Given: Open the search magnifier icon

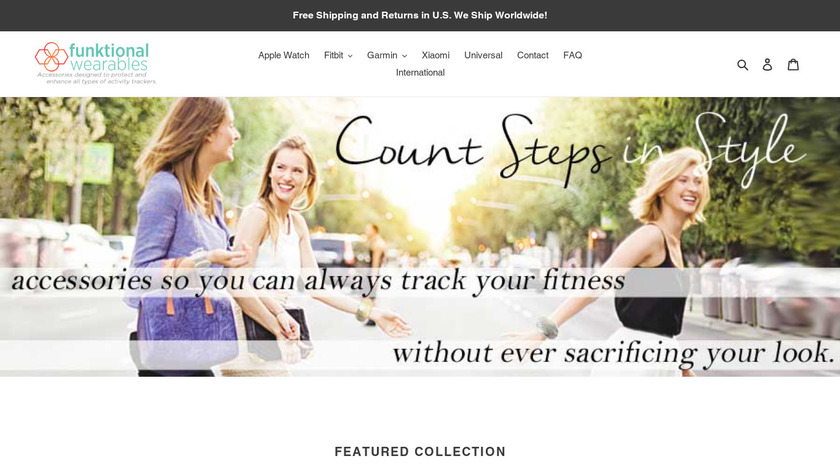Looking at the screenshot, I should [x=742, y=64].
